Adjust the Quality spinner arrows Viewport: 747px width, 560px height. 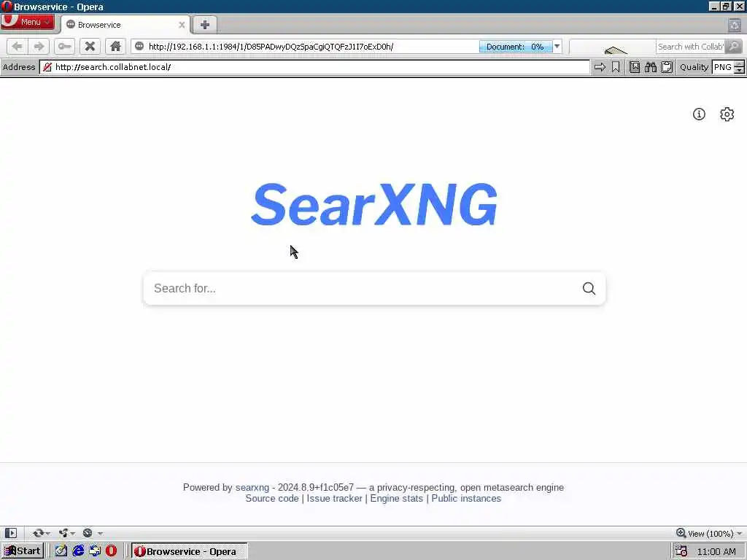(739, 67)
